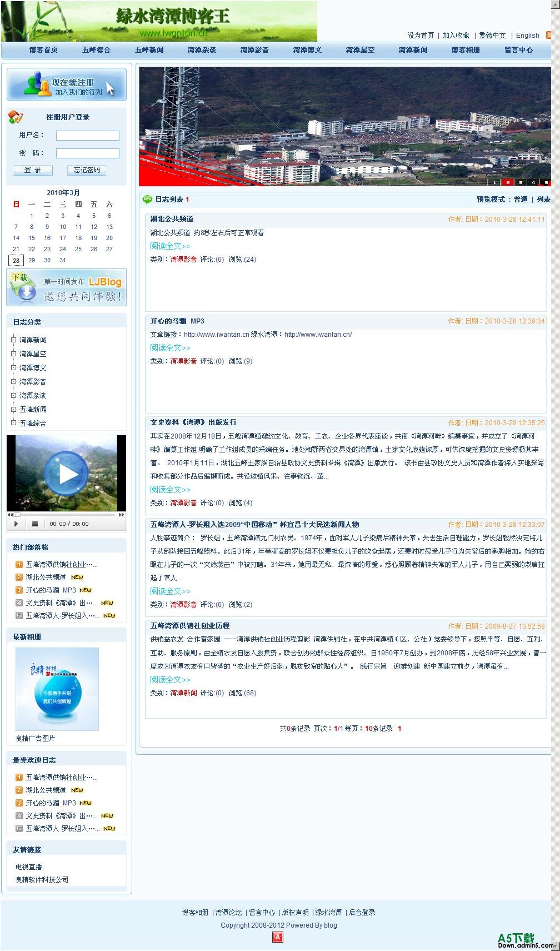Select slide number 4 in the banner

(x=533, y=182)
